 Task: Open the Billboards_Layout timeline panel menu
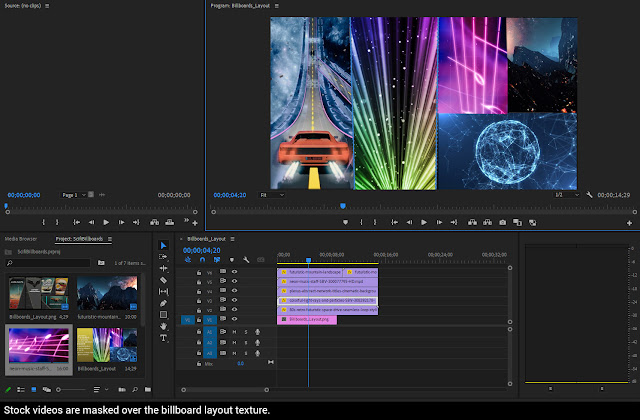(x=232, y=240)
